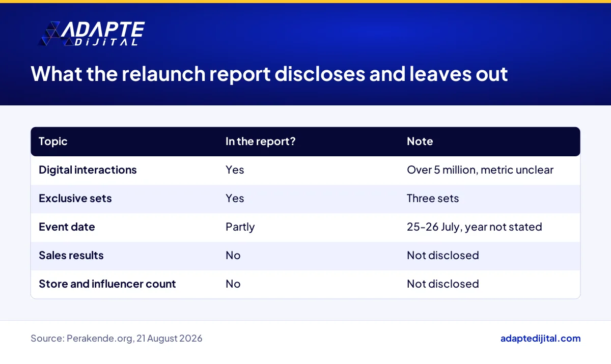Screen dimensions: 611x364
Task: Click the Adapte Dijital logo
Action: pos(92,34)
